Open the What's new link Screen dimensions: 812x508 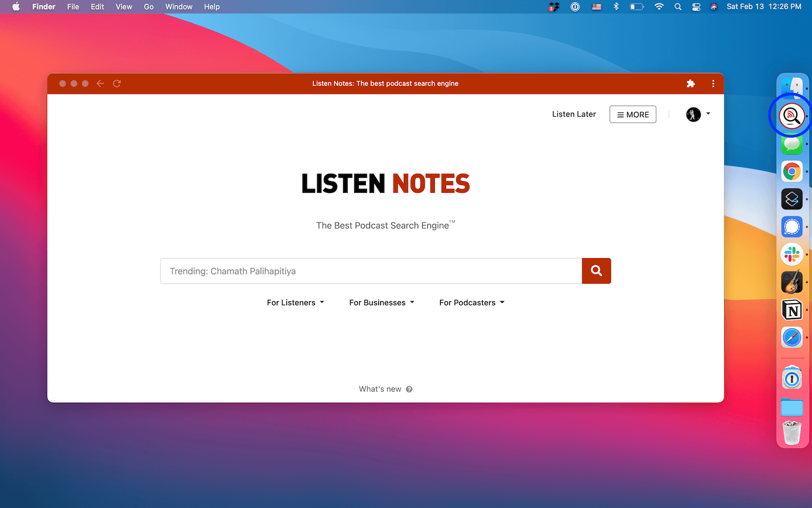pos(380,389)
